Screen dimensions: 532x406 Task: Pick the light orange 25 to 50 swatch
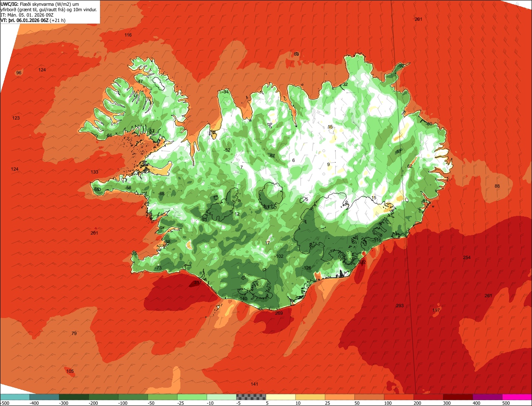(x=340, y=397)
